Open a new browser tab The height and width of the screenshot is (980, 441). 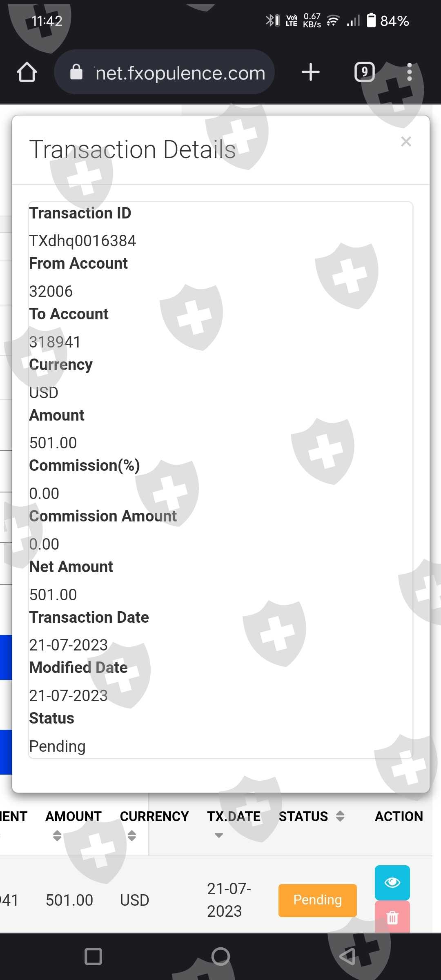click(x=310, y=72)
